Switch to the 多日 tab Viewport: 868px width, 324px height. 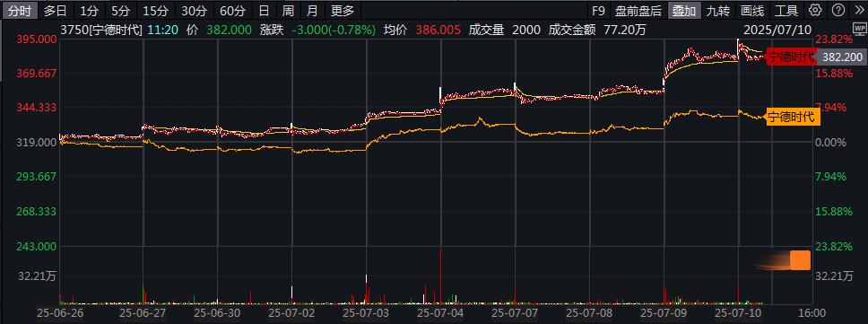[x=56, y=10]
